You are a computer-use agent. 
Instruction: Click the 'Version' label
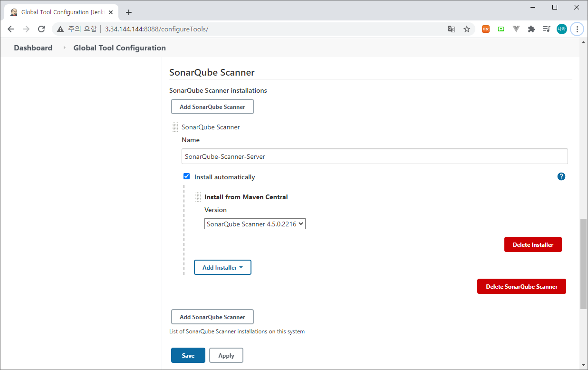pyautogui.click(x=215, y=210)
